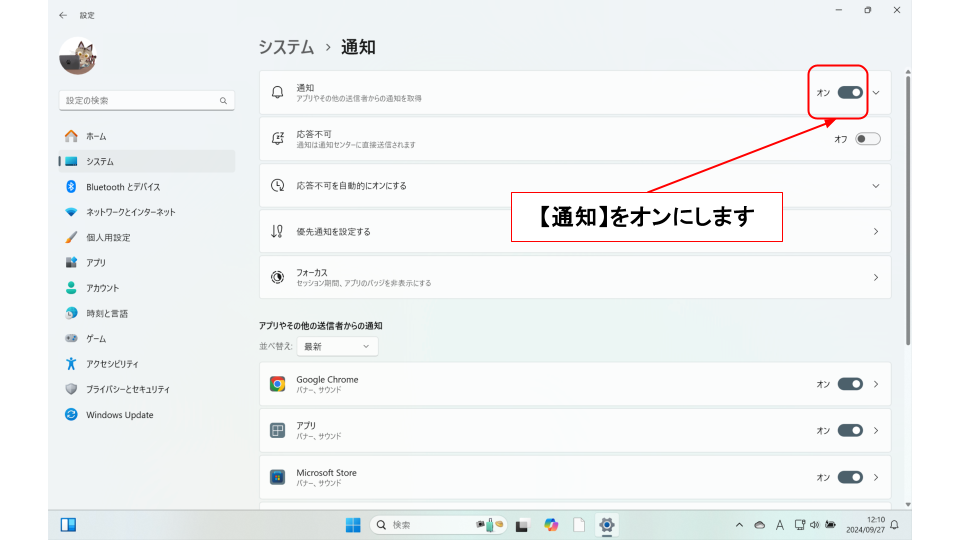Click システム breadcrumb link

tap(285, 47)
